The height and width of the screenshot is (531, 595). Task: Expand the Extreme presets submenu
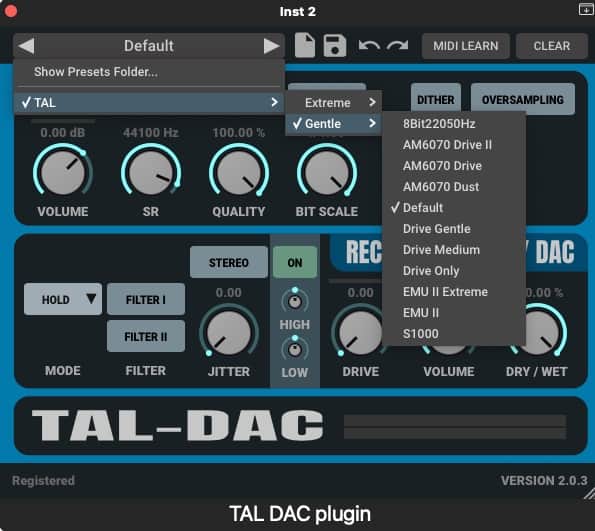(x=333, y=102)
